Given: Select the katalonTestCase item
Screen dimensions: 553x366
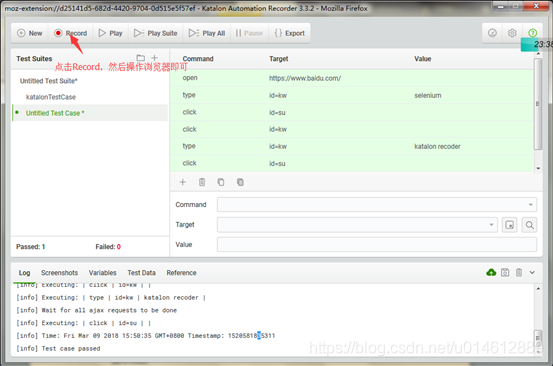Looking at the screenshot, I should click(51, 97).
